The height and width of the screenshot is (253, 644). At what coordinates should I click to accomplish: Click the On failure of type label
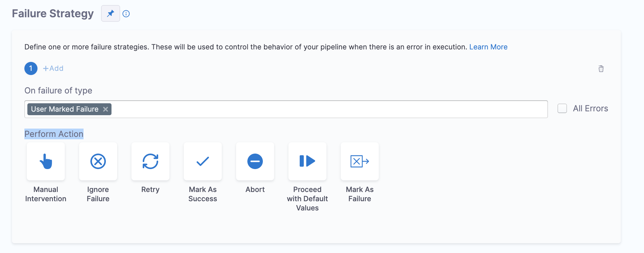click(x=58, y=90)
